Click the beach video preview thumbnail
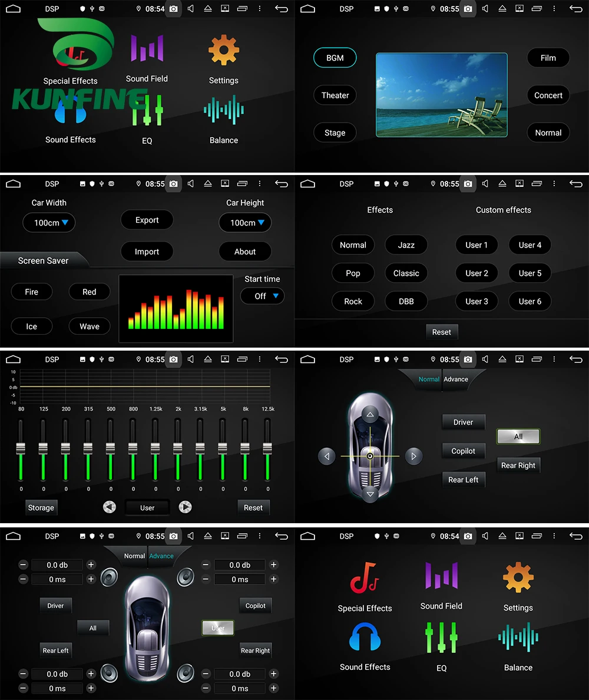This screenshot has height=700, width=589. click(441, 95)
